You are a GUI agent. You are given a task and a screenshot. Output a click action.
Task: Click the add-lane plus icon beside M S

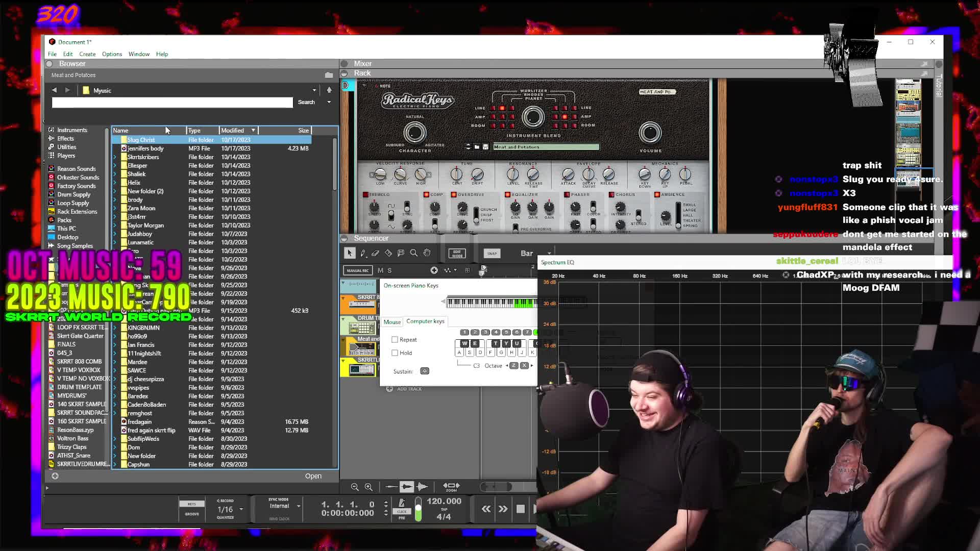434,270
